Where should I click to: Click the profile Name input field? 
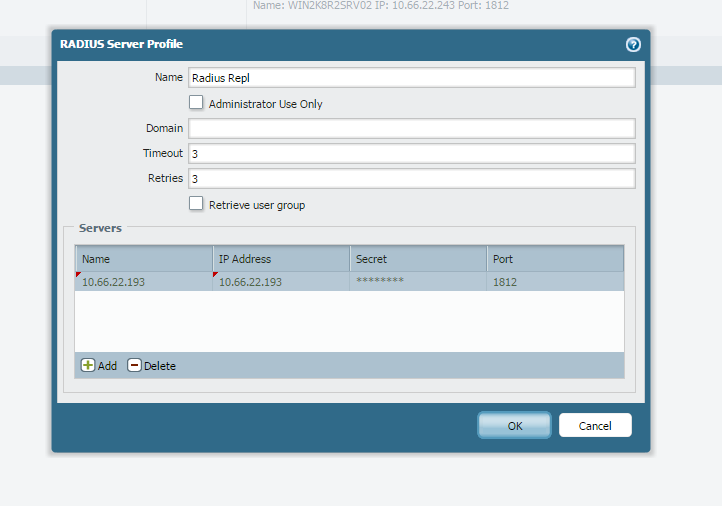(412, 78)
